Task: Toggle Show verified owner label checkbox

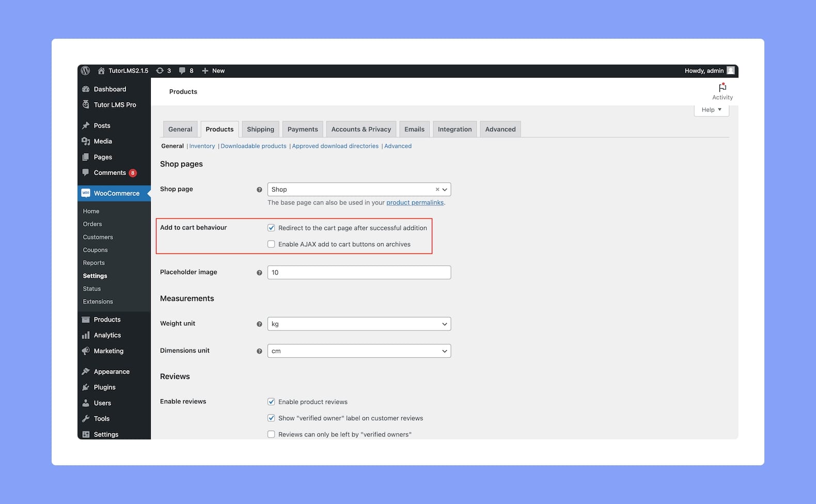Action: [x=271, y=418]
